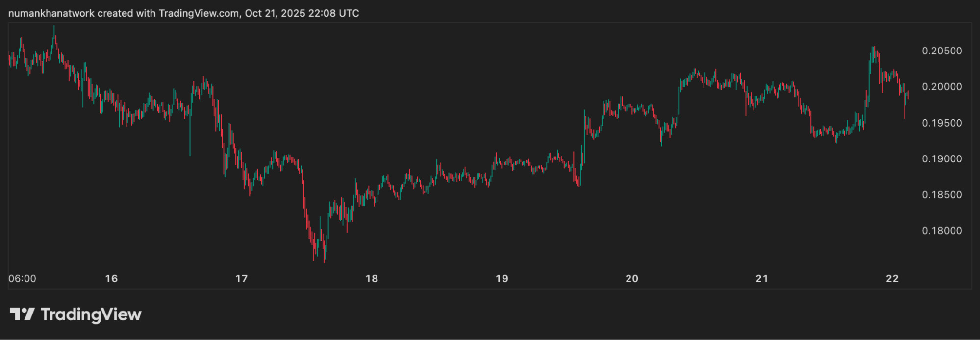Select date 22 on the time axis

[x=892, y=279]
